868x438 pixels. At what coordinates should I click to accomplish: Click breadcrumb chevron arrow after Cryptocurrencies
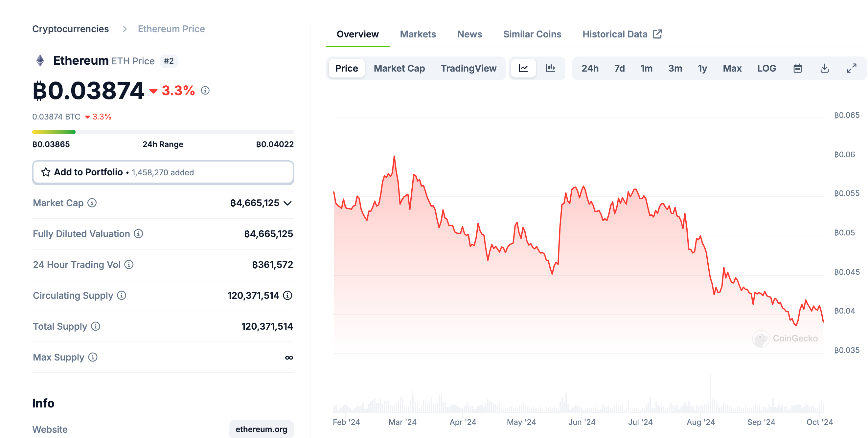125,29
